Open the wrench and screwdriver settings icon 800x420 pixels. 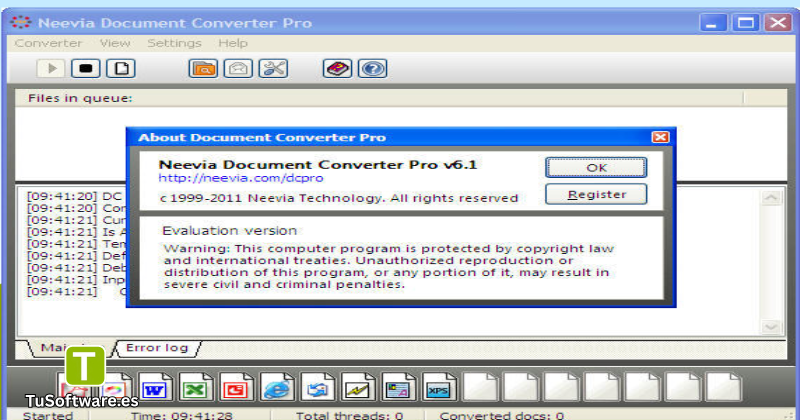(x=273, y=68)
